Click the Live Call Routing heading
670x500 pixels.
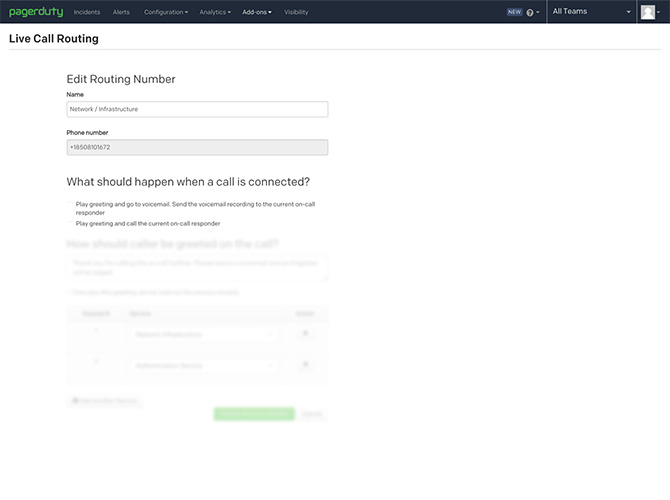[54, 38]
